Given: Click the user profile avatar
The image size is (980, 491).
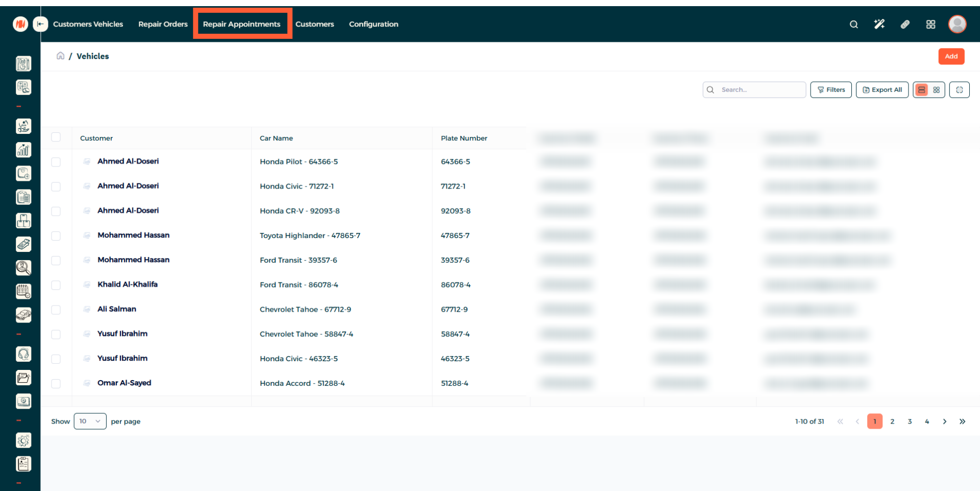Looking at the screenshot, I should click(x=957, y=24).
